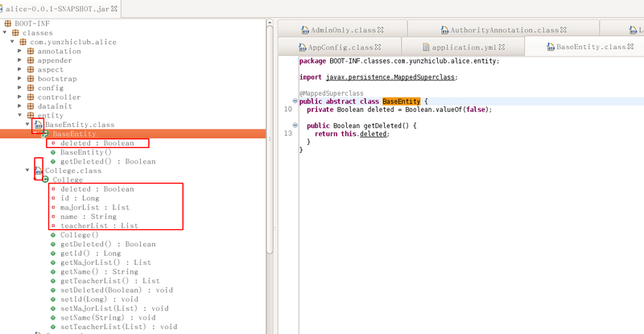
Task: Click the private field icon beside majorList
Action: tap(53, 208)
